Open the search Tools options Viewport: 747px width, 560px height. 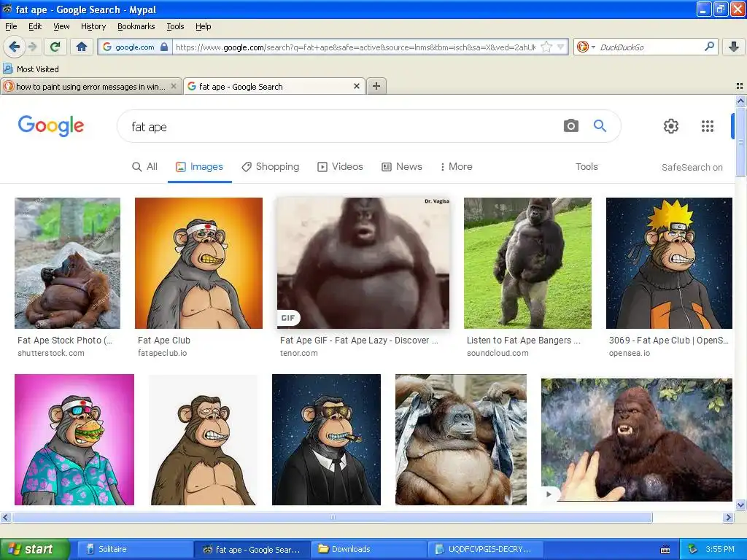(587, 167)
